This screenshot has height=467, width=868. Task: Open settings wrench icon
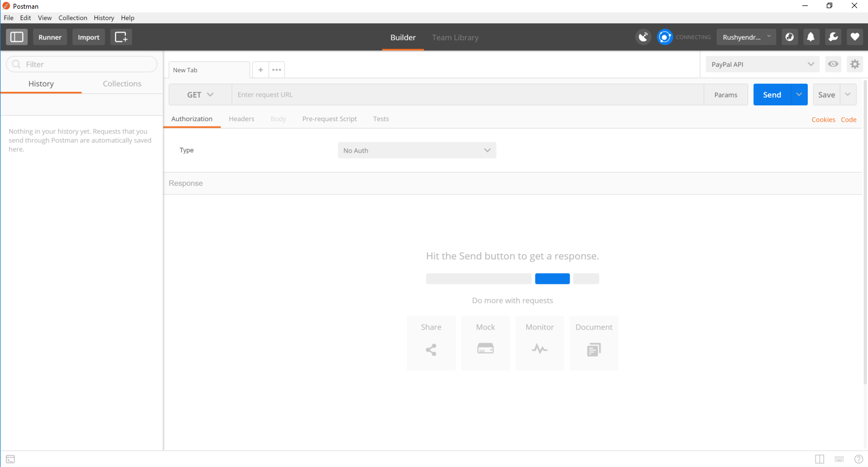(x=833, y=37)
